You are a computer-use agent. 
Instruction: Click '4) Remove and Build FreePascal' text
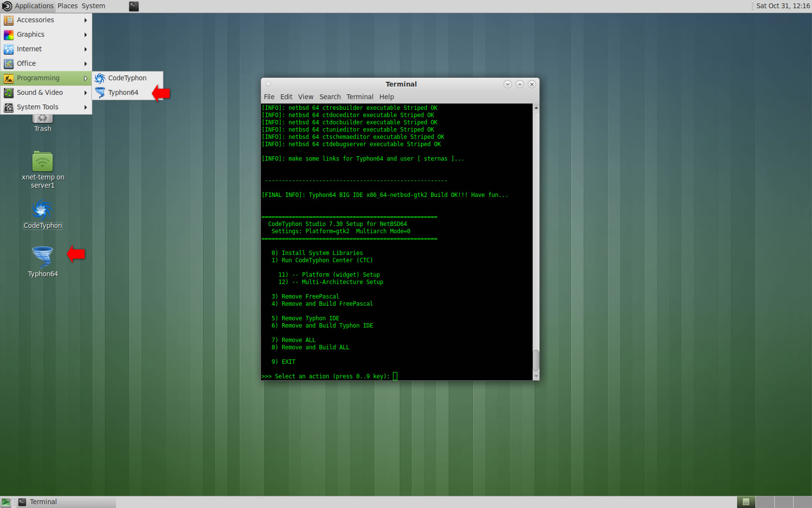[322, 304]
